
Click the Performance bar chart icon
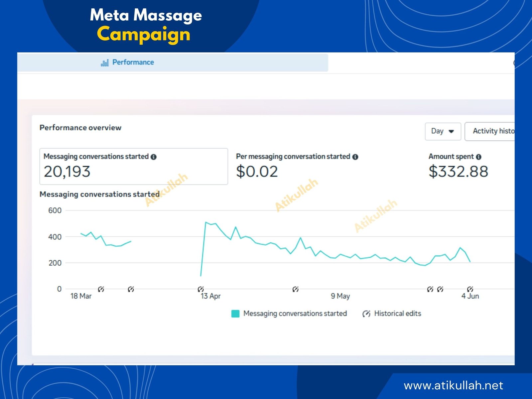click(x=104, y=63)
